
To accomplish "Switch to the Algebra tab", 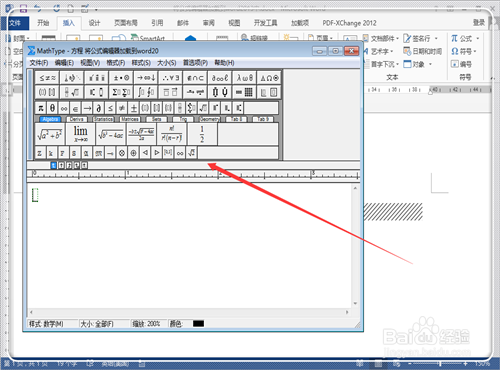I will 50,119.
